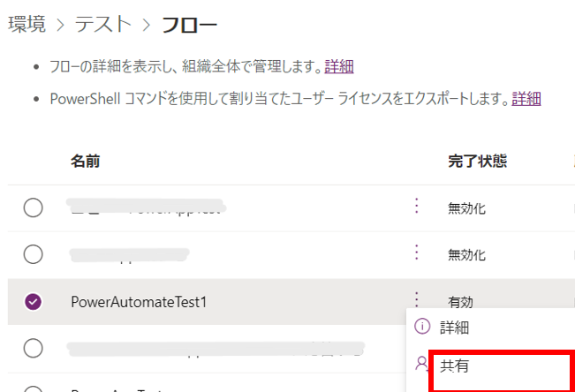
Task: Open 詳細 link after PowerShell コマンド sentence
Action: coord(526,99)
